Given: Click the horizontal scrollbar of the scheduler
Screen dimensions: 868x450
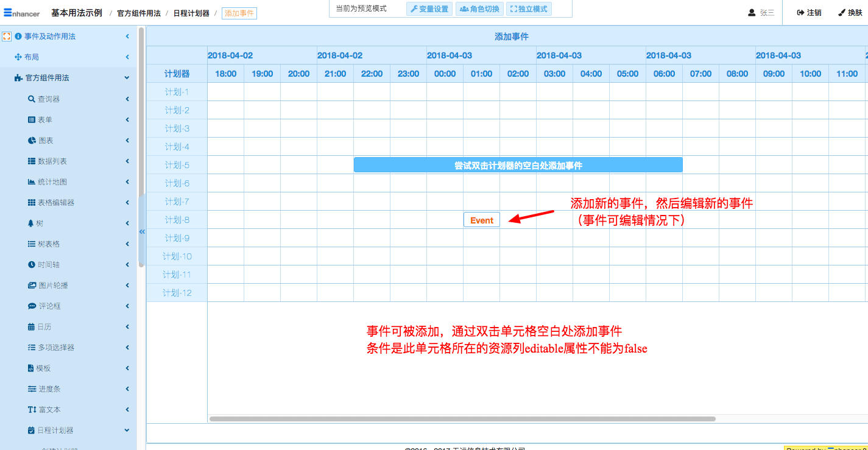Looking at the screenshot, I should tap(462, 419).
